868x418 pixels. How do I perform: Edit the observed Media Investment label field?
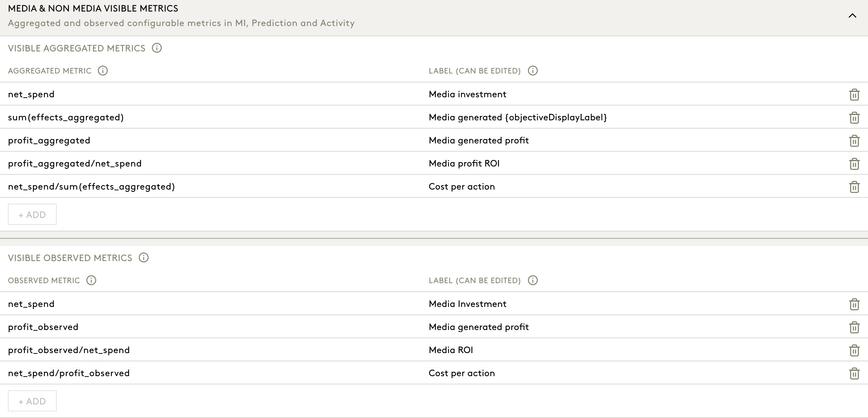[x=467, y=304]
